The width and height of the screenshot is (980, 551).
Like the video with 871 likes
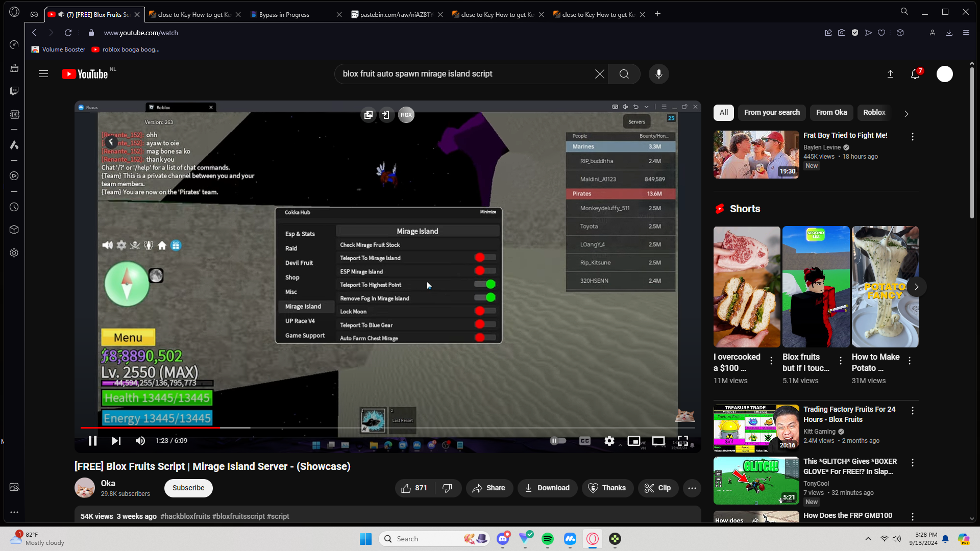coord(414,488)
